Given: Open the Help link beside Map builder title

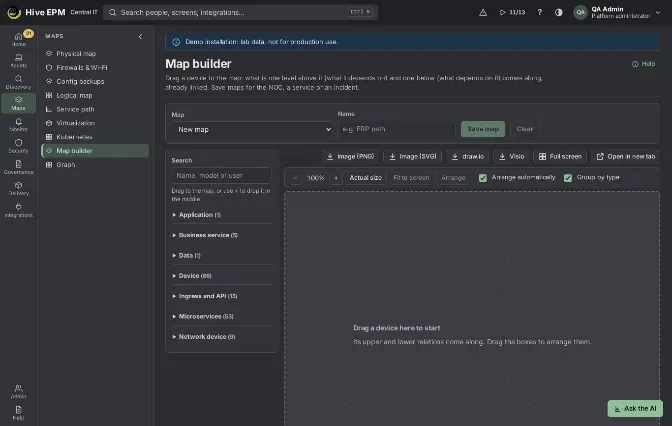Looking at the screenshot, I should [643, 64].
